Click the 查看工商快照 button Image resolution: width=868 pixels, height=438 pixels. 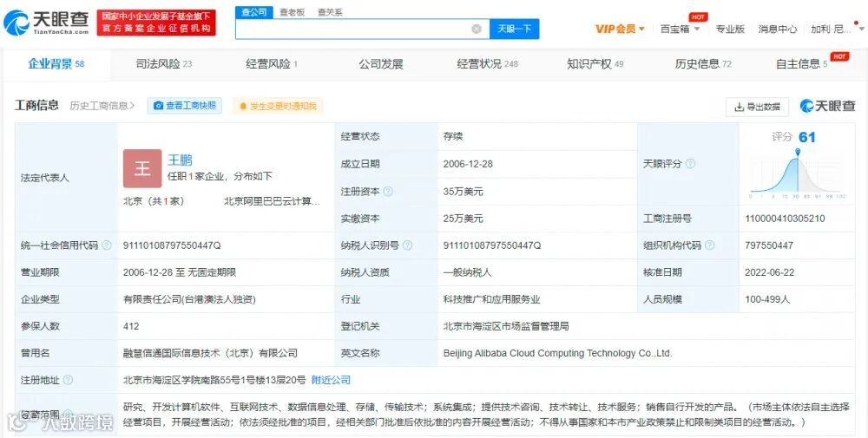[184, 106]
